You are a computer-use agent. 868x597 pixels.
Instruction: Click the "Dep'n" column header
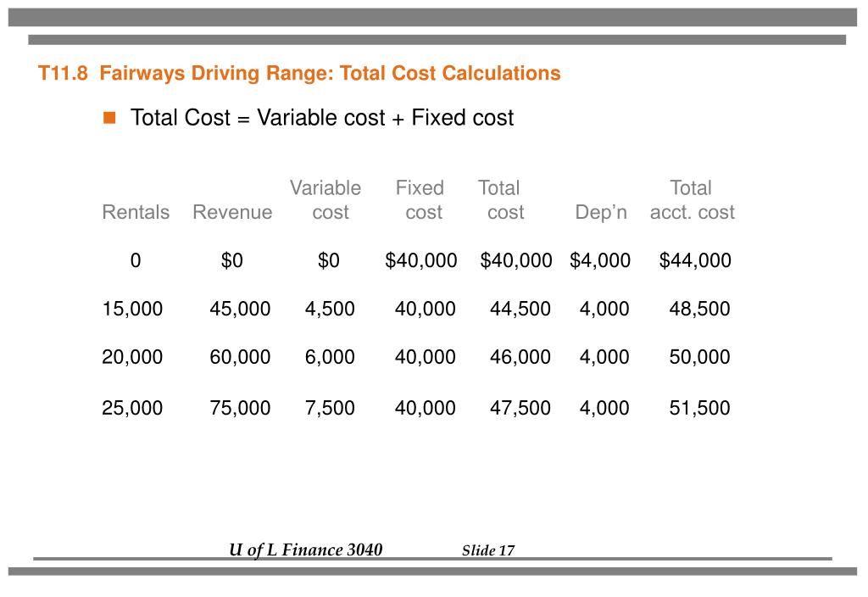(601, 212)
